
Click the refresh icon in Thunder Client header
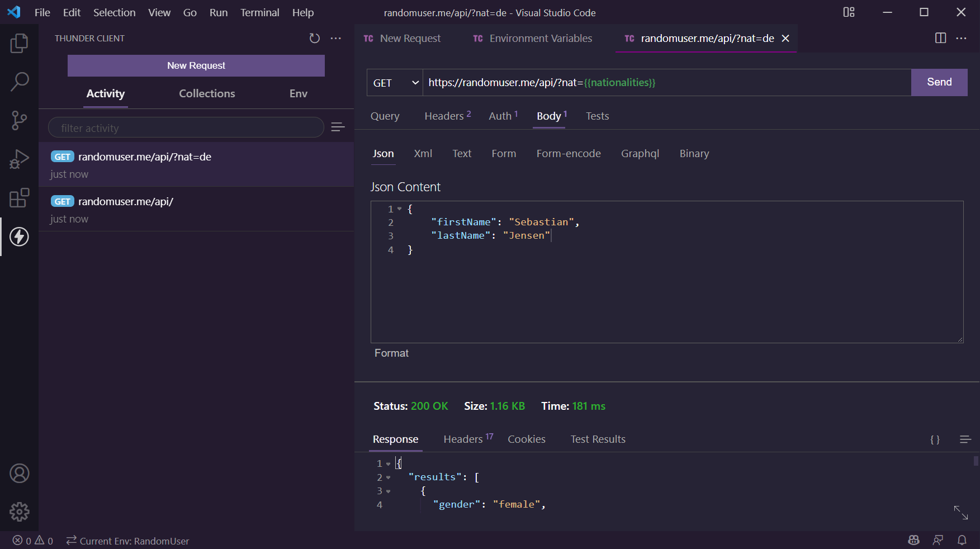click(314, 38)
